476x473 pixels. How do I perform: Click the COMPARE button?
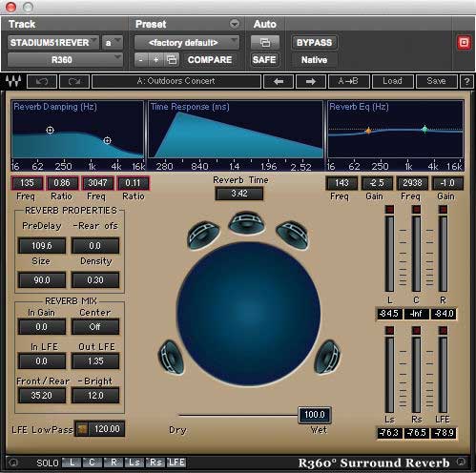210,60
